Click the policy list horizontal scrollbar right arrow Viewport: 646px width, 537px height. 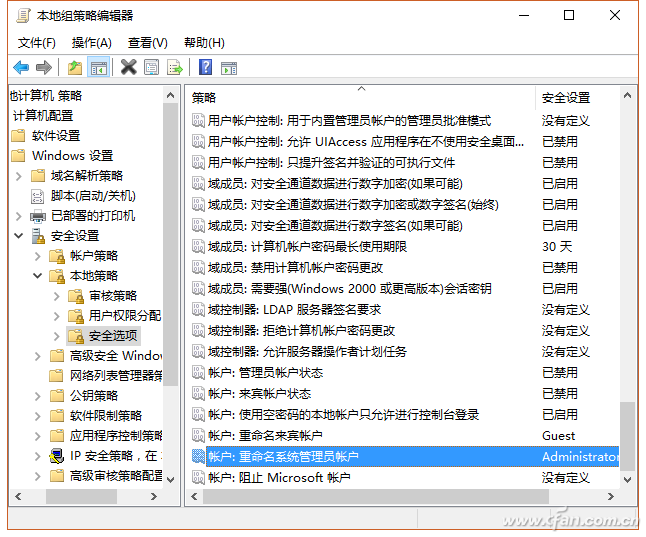[x=611, y=497]
